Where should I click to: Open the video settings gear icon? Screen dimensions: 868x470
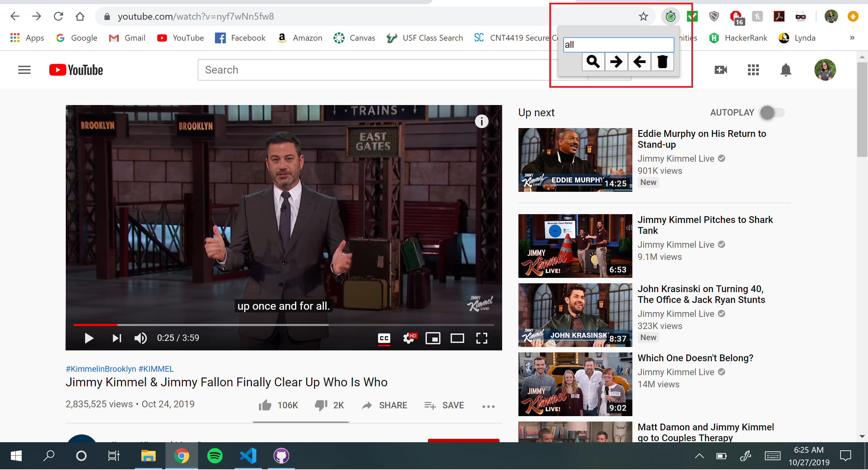(409, 338)
